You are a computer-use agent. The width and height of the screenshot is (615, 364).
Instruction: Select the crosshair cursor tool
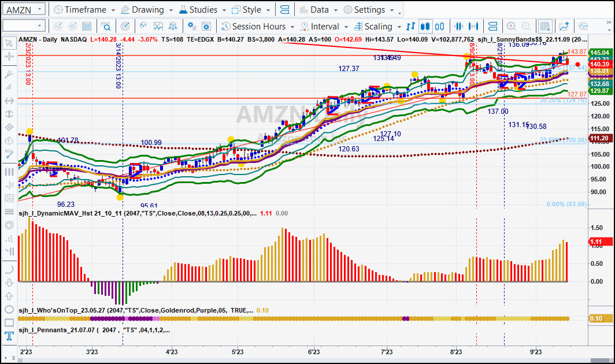[9, 57]
